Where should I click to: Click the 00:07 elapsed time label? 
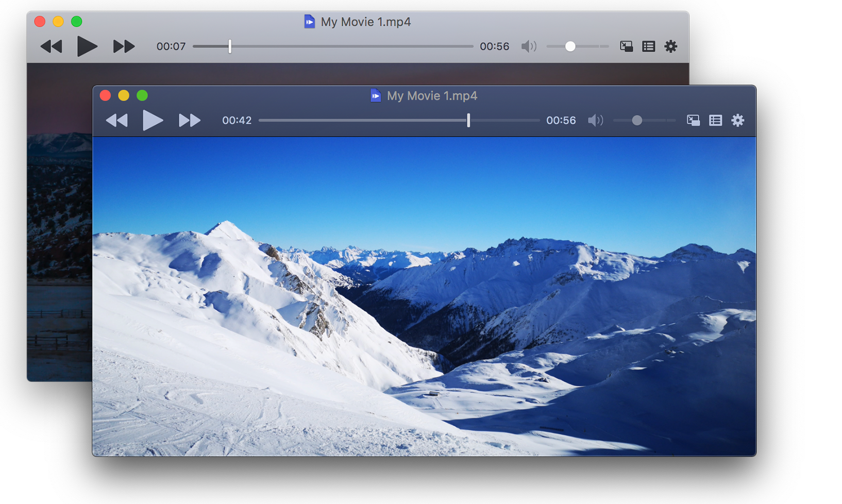[171, 46]
